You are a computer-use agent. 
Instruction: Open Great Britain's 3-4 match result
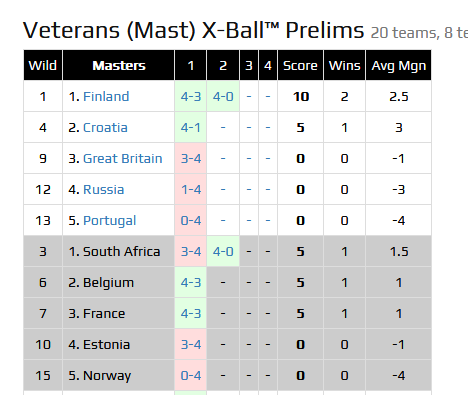(x=191, y=159)
